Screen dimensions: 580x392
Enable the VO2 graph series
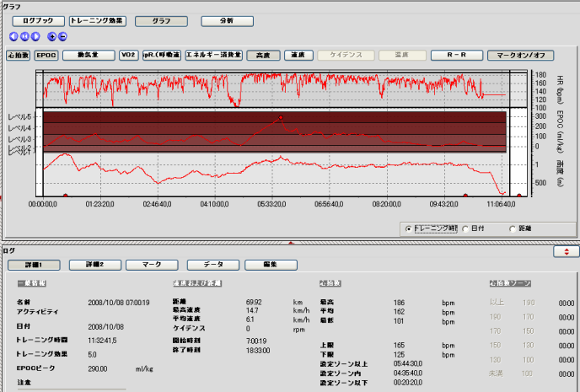point(129,55)
